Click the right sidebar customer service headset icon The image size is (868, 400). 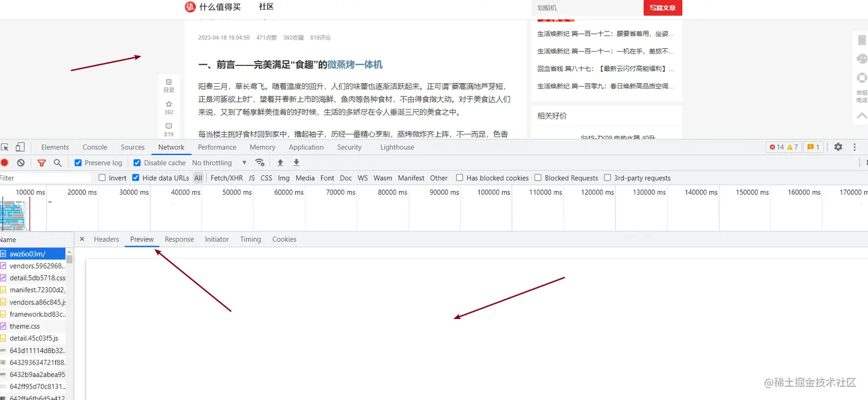(862, 59)
